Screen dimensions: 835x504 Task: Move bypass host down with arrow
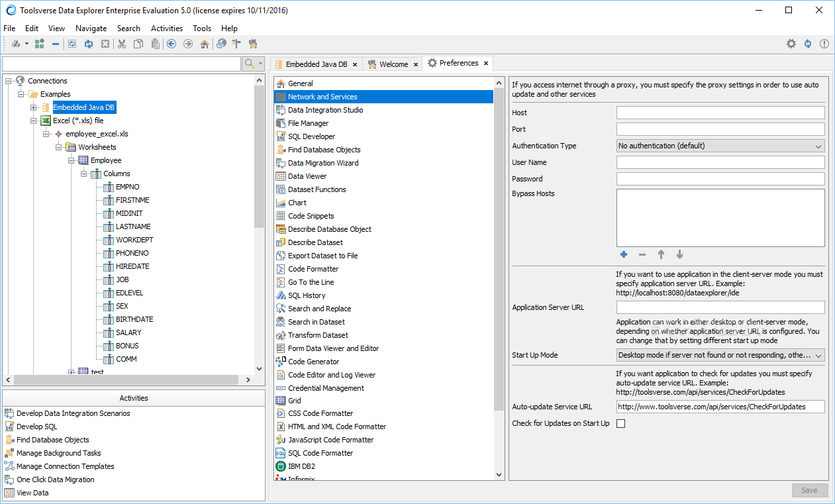(x=679, y=254)
